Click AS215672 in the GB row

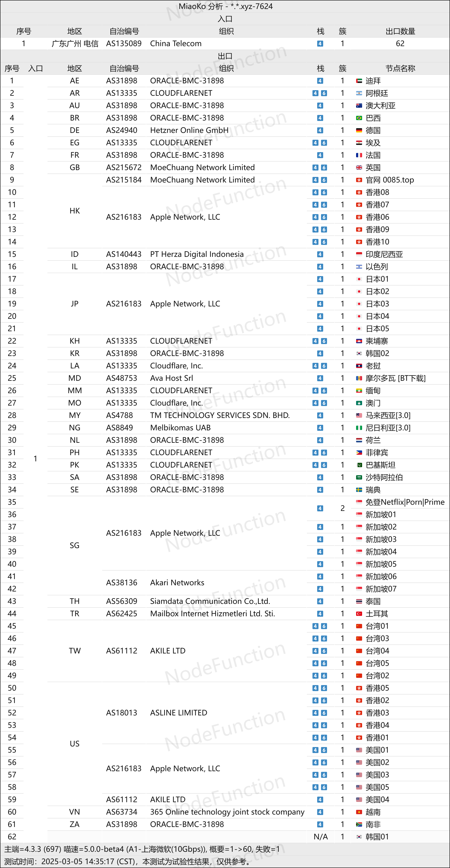[124, 168]
